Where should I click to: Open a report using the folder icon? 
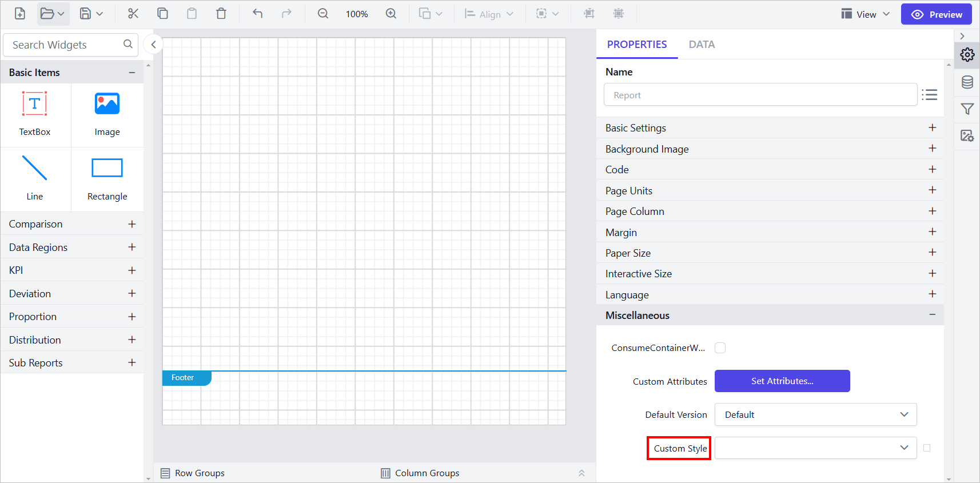click(x=47, y=14)
